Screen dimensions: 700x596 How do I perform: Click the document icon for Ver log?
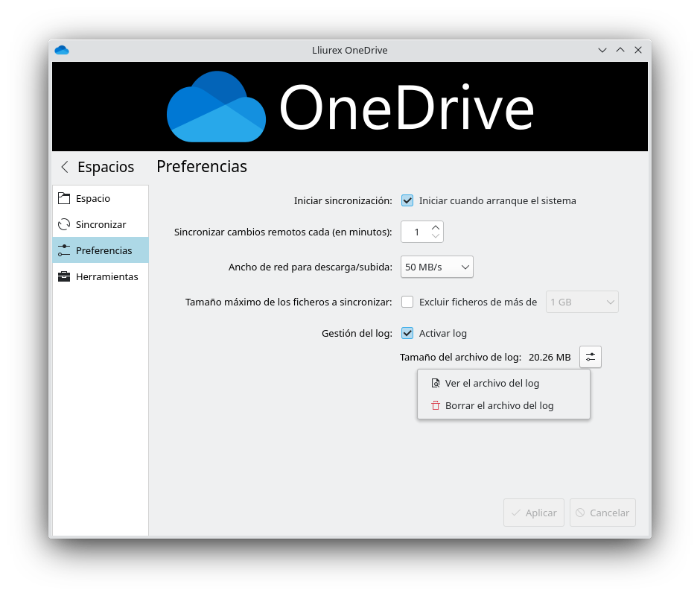point(436,384)
